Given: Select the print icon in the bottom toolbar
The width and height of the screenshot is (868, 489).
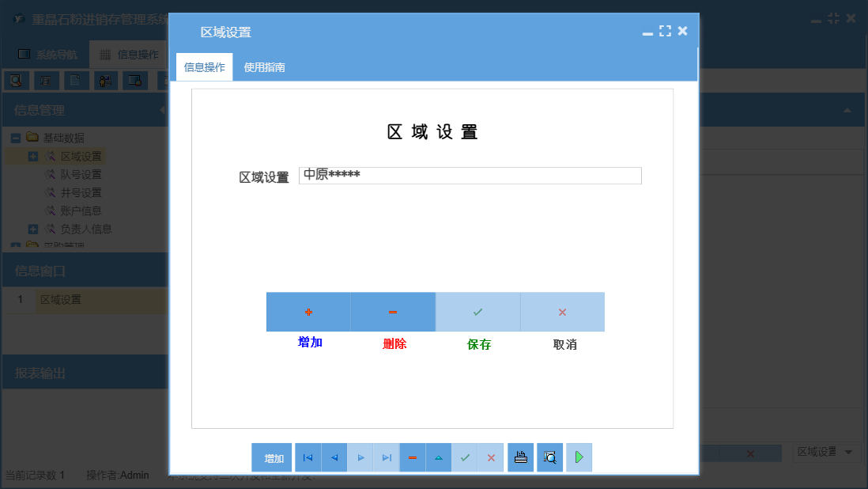Looking at the screenshot, I should point(520,457).
